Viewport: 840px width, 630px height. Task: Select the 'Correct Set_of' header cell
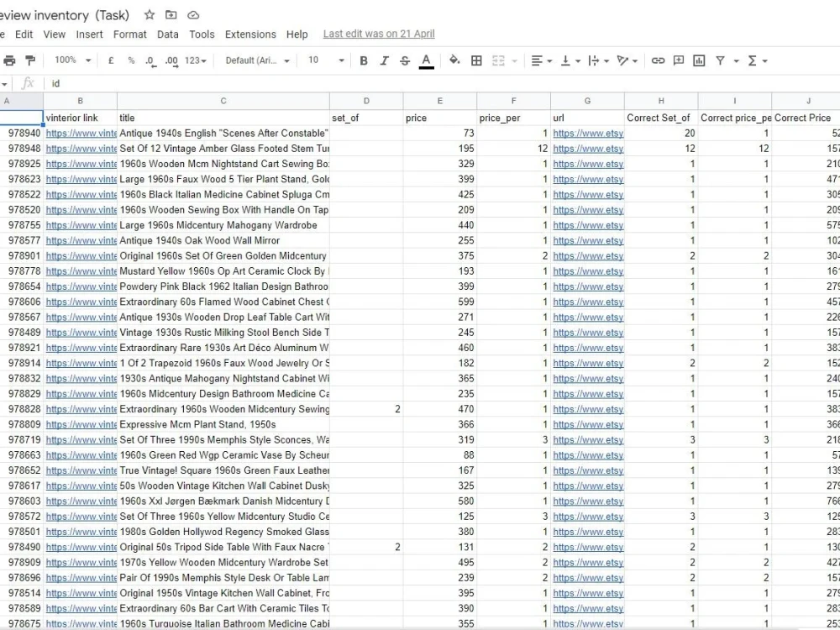(661, 118)
